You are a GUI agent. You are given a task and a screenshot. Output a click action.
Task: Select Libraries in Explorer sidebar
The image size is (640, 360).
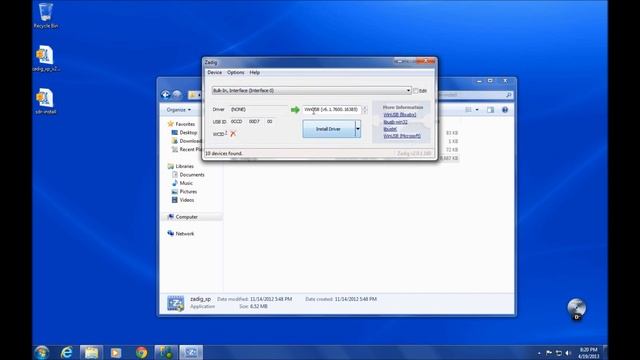tap(181, 166)
